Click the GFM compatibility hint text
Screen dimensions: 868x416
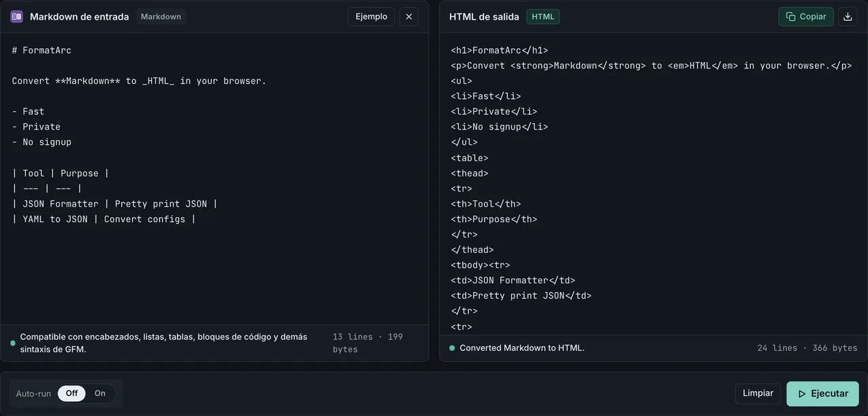[x=163, y=343]
